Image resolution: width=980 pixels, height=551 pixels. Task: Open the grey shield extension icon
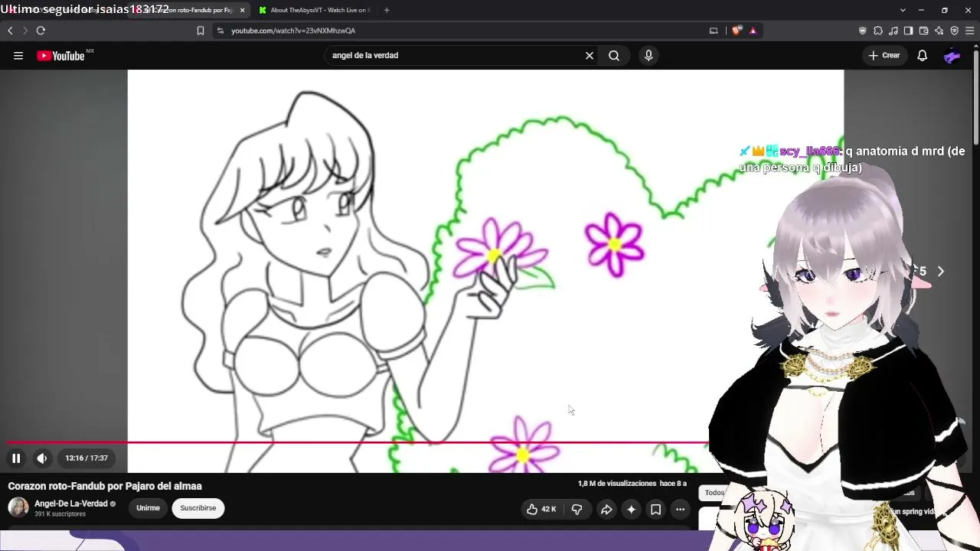click(x=863, y=31)
